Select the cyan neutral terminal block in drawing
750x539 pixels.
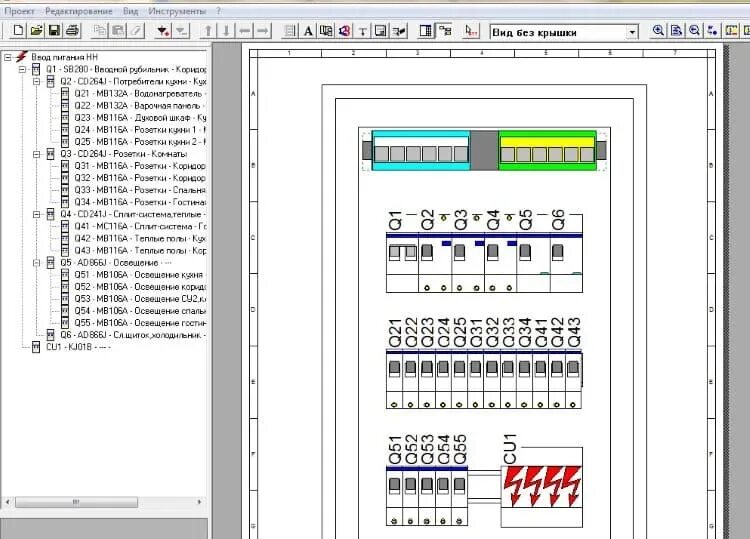pos(421,150)
